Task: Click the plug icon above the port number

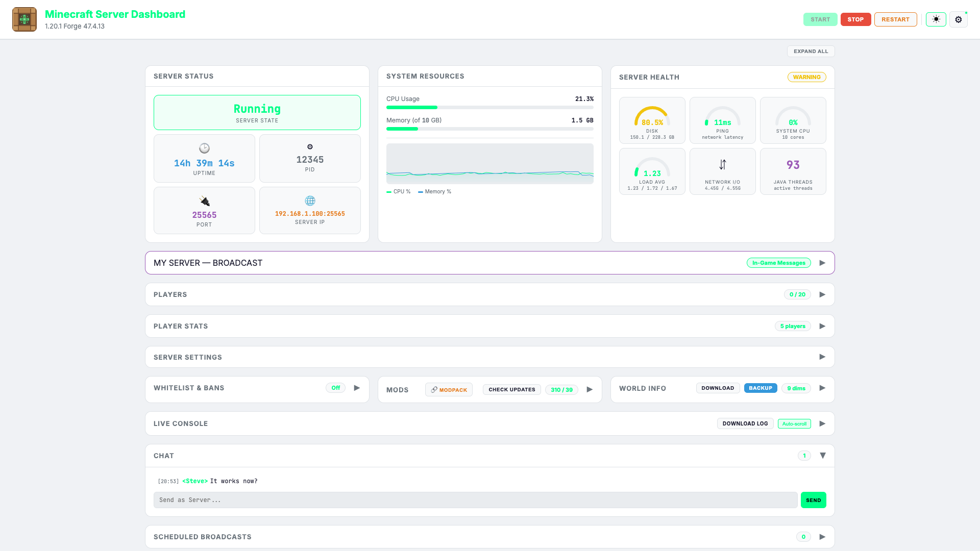Action: coord(204,201)
